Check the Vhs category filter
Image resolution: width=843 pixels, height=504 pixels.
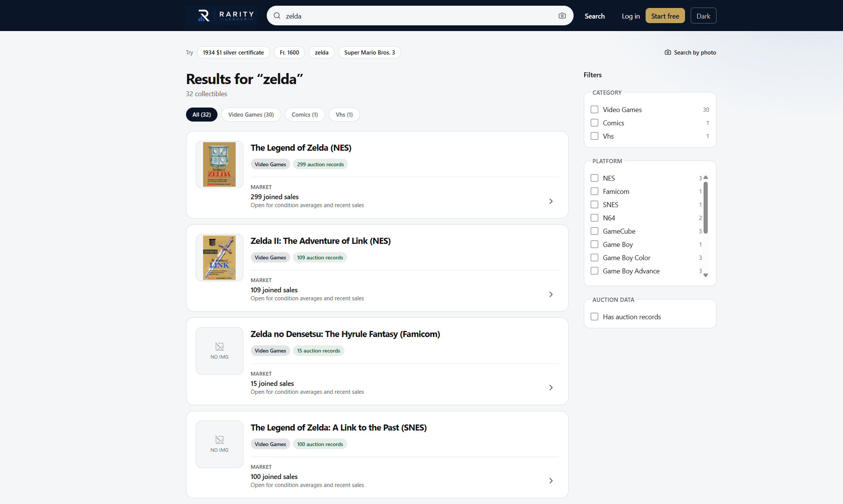coord(594,136)
